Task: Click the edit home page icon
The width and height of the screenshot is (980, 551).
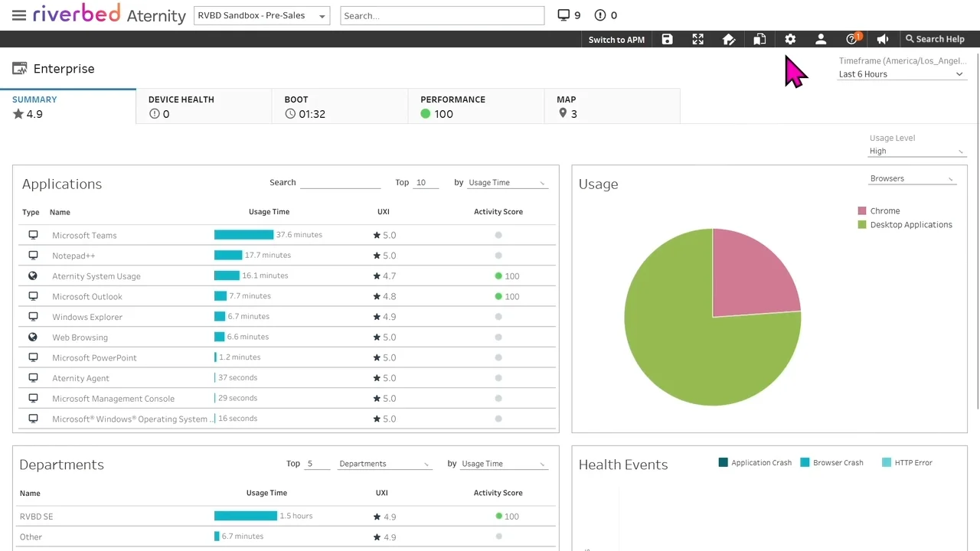Action: click(x=729, y=39)
